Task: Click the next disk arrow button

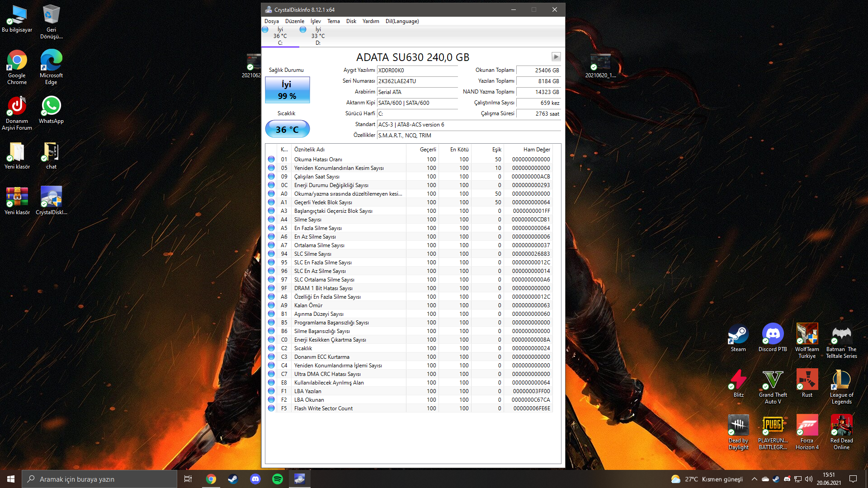Action: click(556, 57)
